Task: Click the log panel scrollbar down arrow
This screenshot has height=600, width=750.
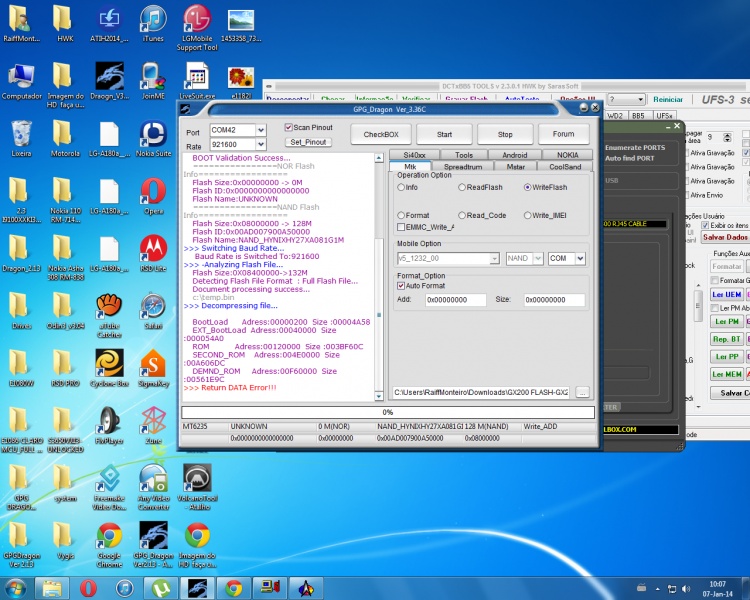Action: 378,396
